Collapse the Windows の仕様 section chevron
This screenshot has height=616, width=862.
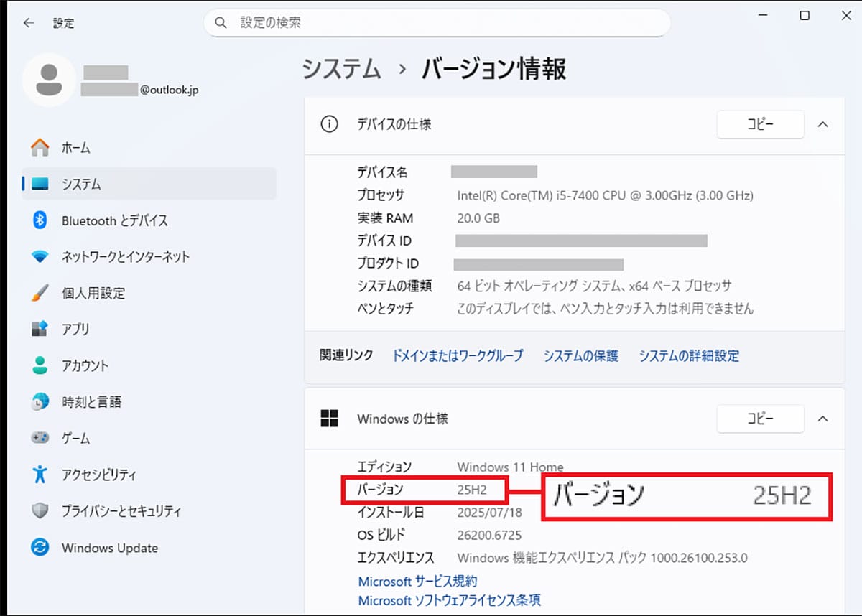coord(823,419)
